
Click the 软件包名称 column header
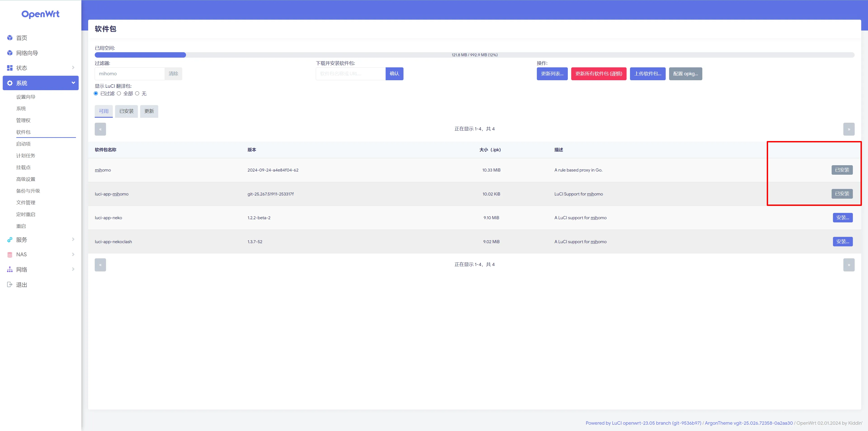pos(106,150)
